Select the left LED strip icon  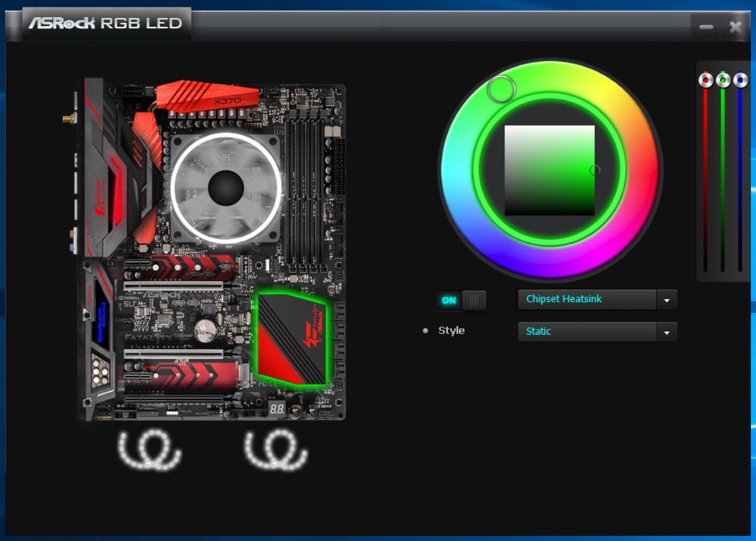[150, 449]
